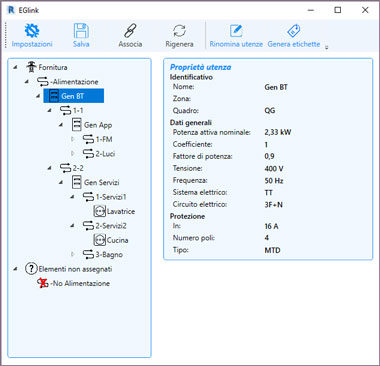This screenshot has width=380, height=366.
Task: Click the Quadro value QG
Action: (270, 110)
